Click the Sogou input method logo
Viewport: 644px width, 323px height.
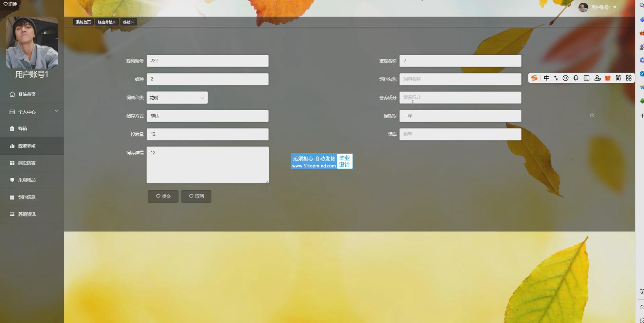tap(534, 78)
